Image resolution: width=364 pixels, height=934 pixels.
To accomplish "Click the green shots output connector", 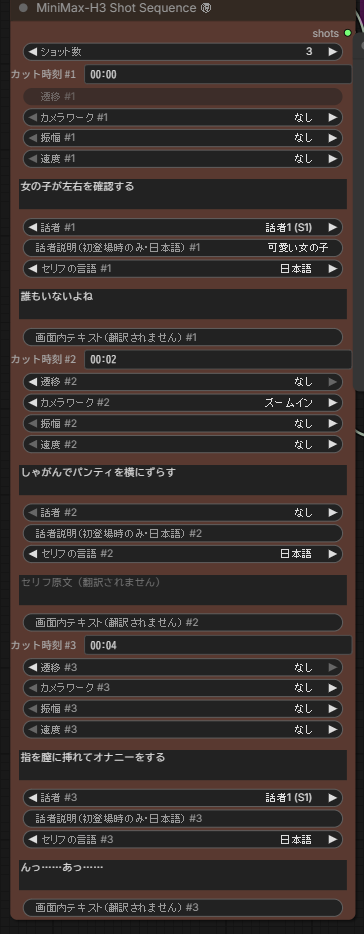I will (348, 33).
